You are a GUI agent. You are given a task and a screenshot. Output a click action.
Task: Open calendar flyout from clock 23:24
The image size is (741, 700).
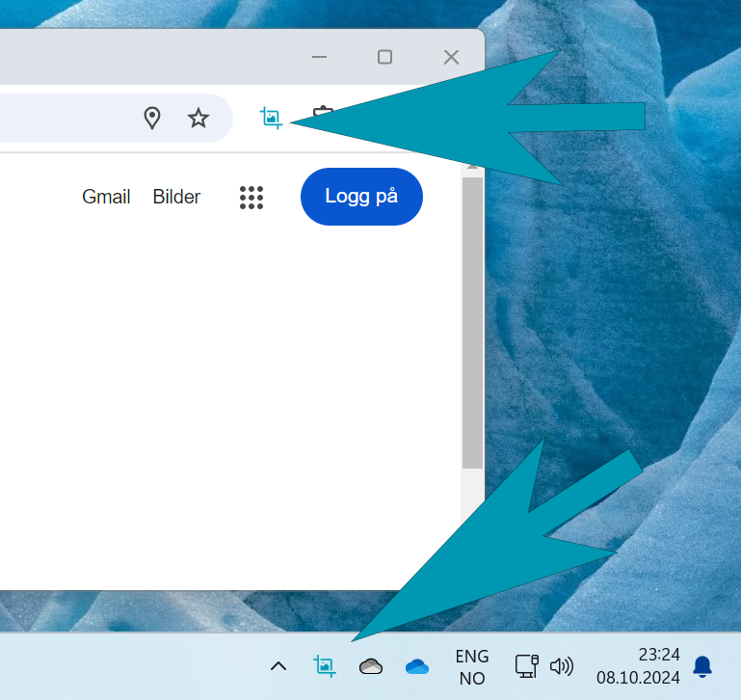[638, 665]
